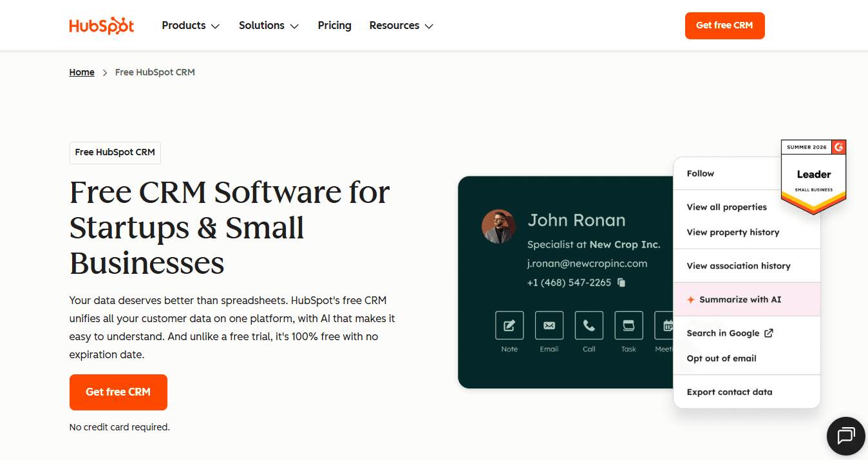Screen dimensions: 868x460
Task: Expand the Products dropdown menu
Action: coord(191,26)
